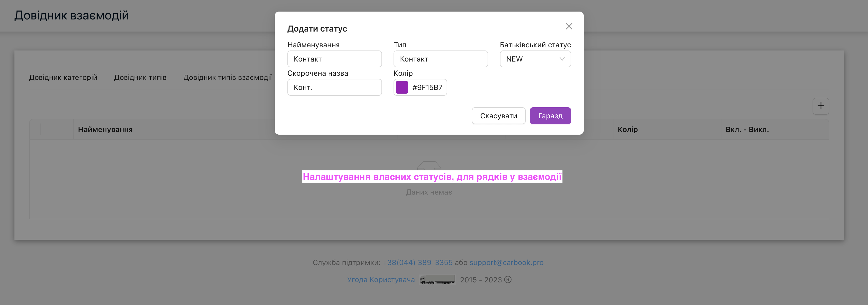Click the truck logo in footer
The width and height of the screenshot is (868, 305).
[437, 280]
